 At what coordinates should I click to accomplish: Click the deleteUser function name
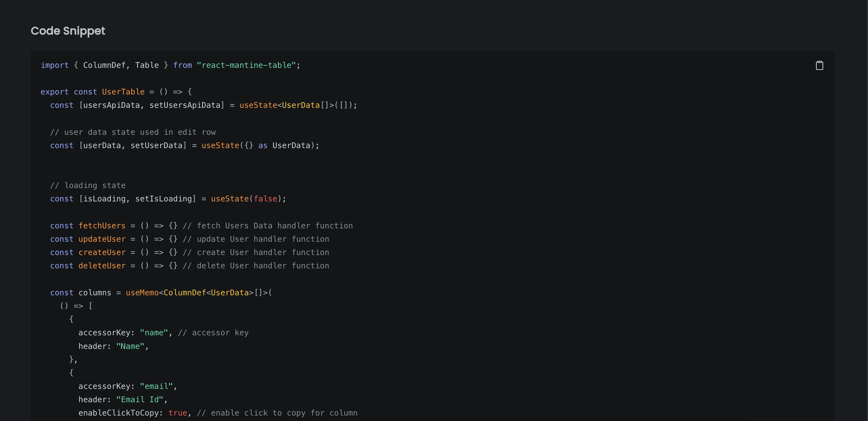click(102, 266)
